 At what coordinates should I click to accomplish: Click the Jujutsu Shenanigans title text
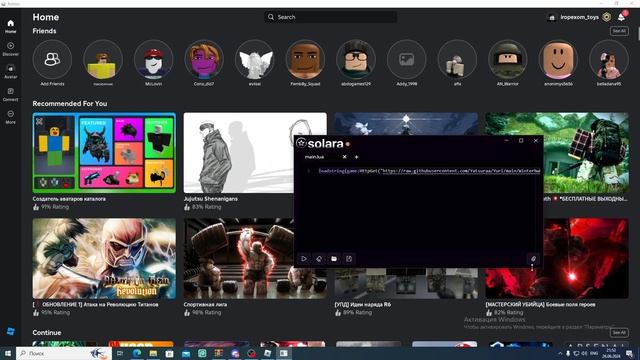[x=211, y=199]
